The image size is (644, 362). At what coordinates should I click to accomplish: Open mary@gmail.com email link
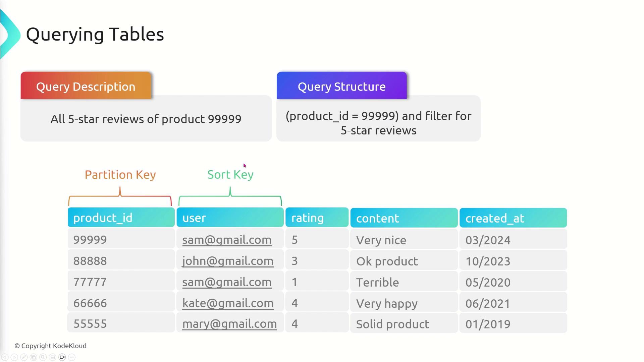[x=229, y=324]
